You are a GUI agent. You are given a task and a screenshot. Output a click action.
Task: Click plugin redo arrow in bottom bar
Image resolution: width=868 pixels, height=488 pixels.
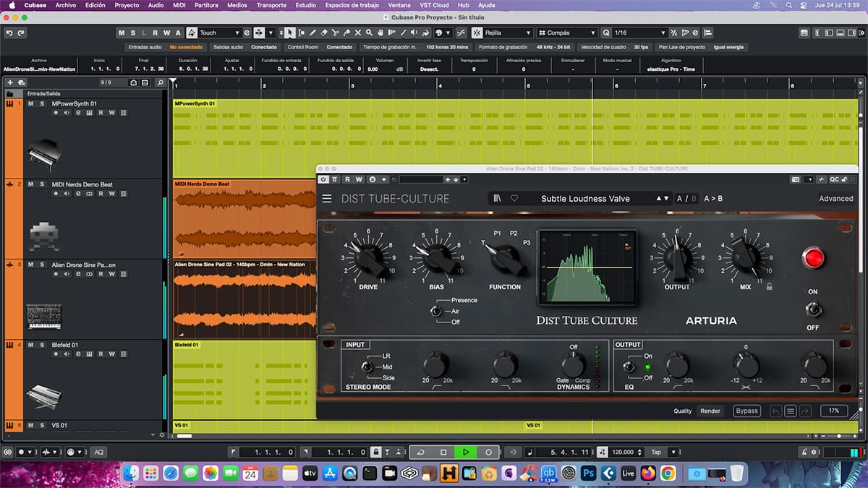pos(804,411)
